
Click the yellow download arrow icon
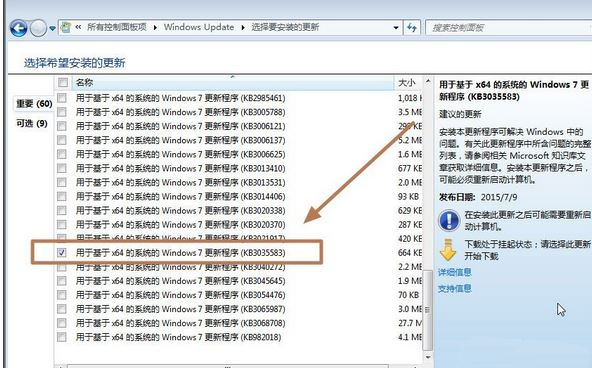tap(448, 249)
